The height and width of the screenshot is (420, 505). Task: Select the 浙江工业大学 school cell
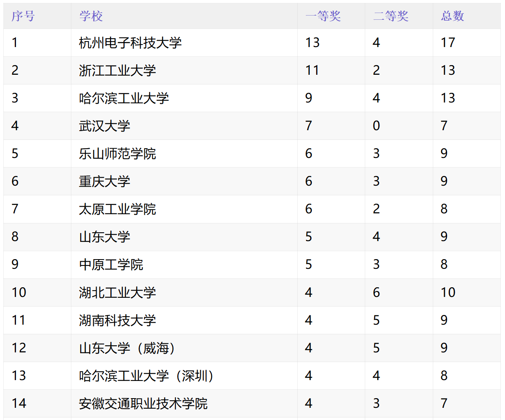[x=117, y=70]
